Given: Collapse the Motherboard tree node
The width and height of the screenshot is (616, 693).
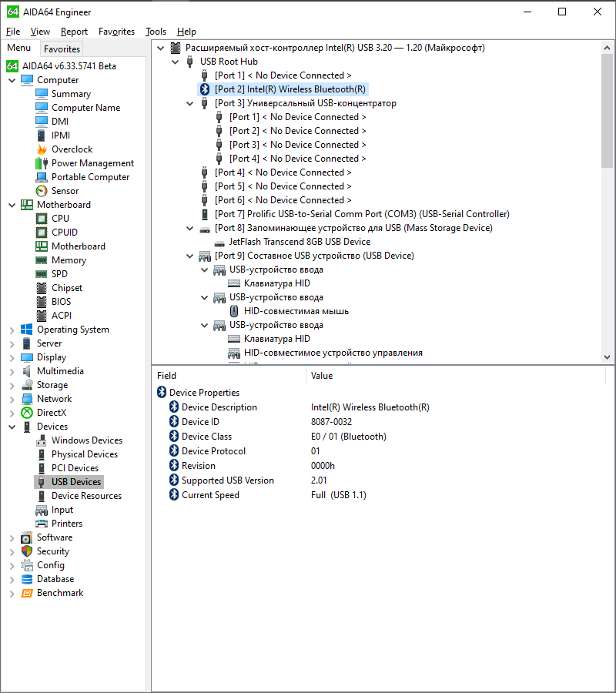Looking at the screenshot, I should 12,205.
